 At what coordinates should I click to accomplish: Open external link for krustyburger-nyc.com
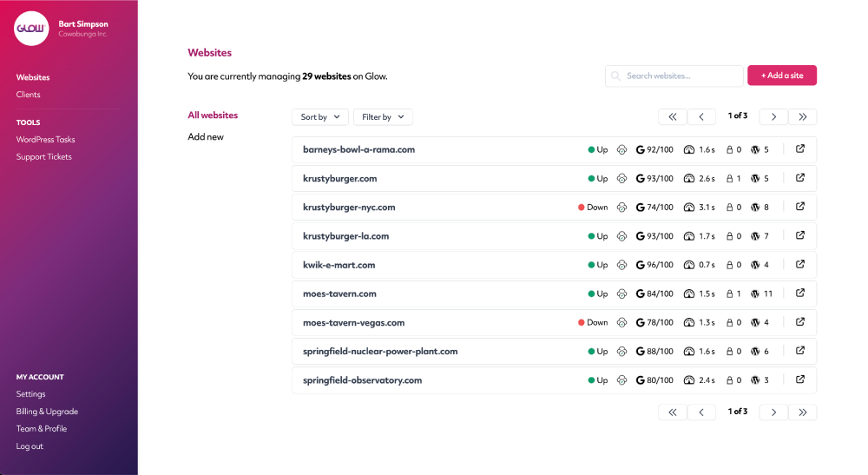800,207
